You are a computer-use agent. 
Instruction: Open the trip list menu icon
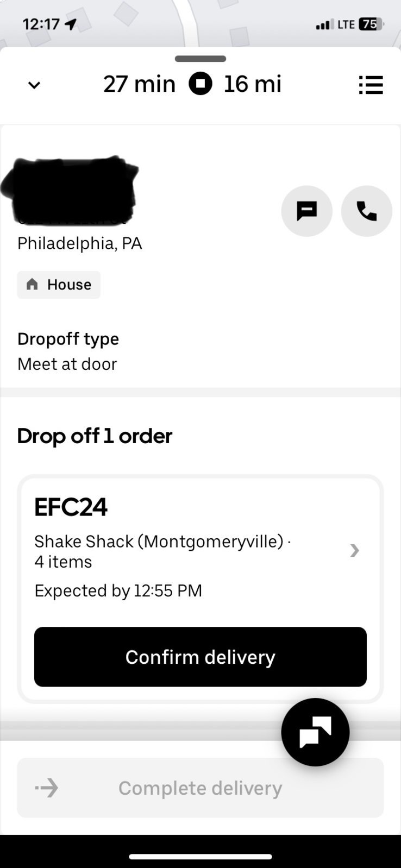coord(371,85)
